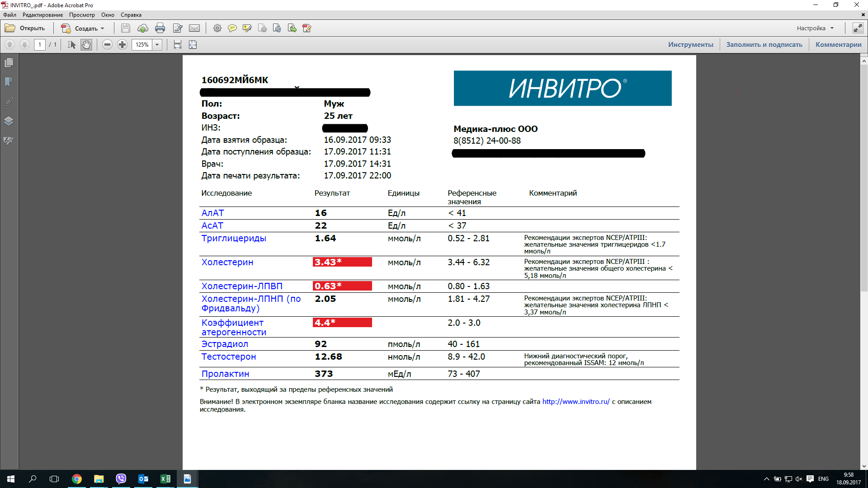Screen dimensions: 868x488
Task: Open the Редактирование menu
Action: pyautogui.click(x=42, y=15)
